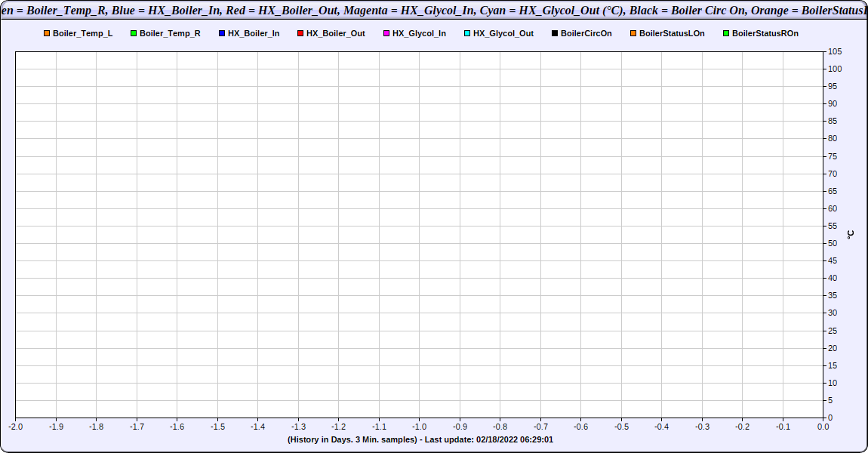Click the 100 value on the Y axis
868x453 pixels.
pos(835,69)
